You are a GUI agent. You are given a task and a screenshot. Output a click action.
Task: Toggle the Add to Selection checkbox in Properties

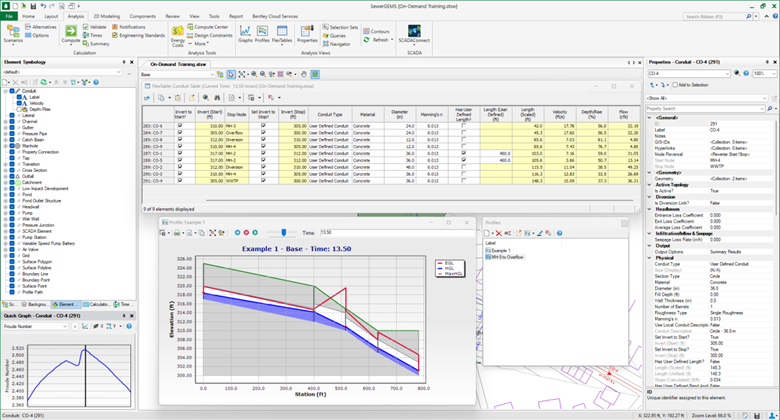675,85
